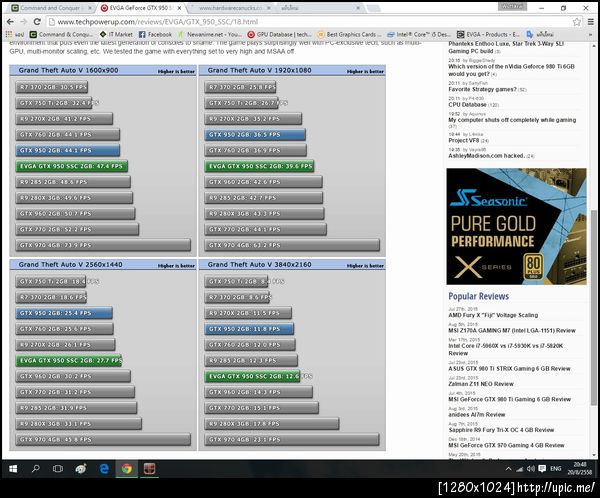Go back with the browser back arrow
Viewport: 600px width, 498px height.
tap(10, 22)
